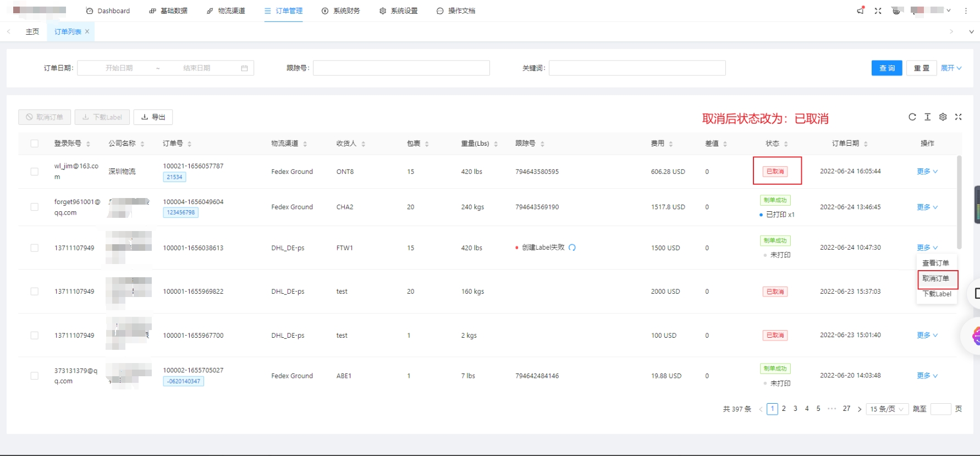
Task: Check the row for order 100001-1655967700
Action: pos(35,336)
